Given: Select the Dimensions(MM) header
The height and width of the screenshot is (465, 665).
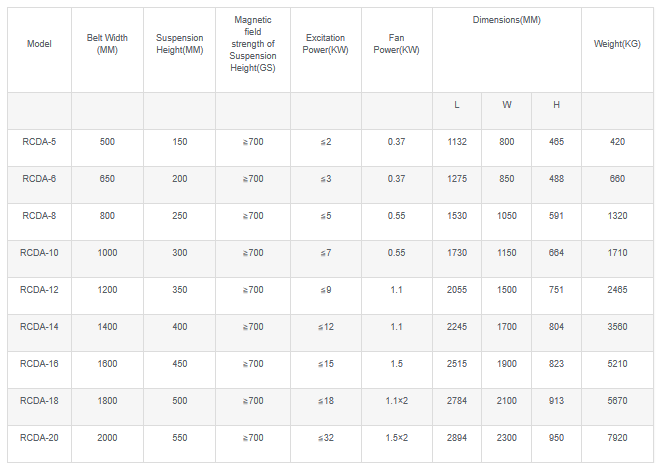Looking at the screenshot, I should [506, 20].
